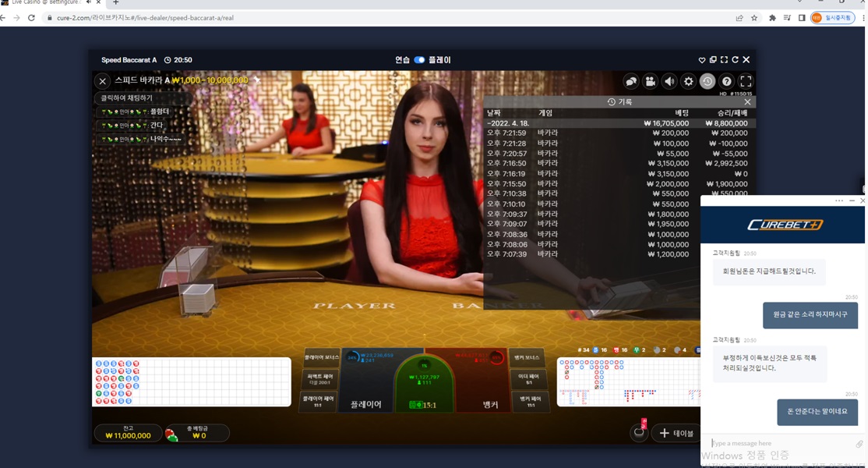
Task: Open the browser extensions puzzle icon
Action: click(772, 18)
